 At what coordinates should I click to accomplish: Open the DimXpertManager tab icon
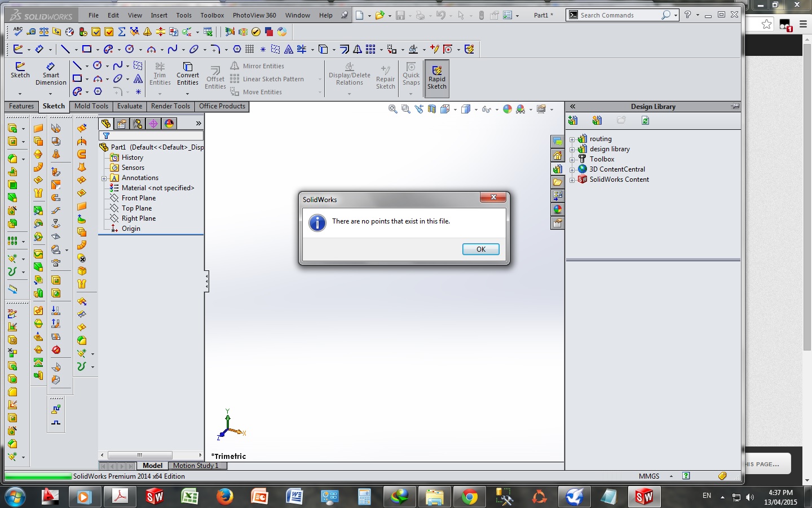(x=153, y=124)
